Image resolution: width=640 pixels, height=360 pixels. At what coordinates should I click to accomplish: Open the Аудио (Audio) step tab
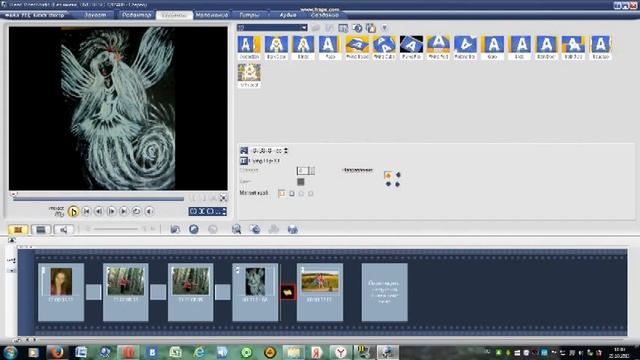tap(288, 15)
